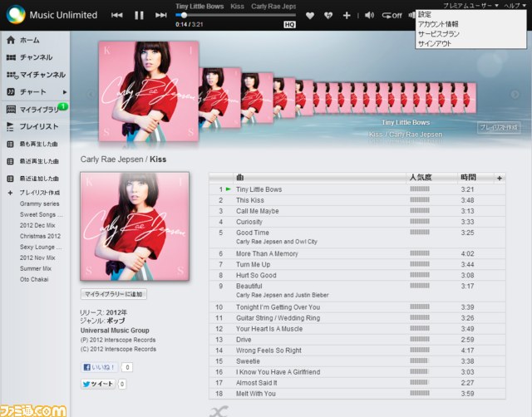Viewport: 532px width, 417px height.
Task: Click the broken heart dislike icon
Action: coord(328,16)
